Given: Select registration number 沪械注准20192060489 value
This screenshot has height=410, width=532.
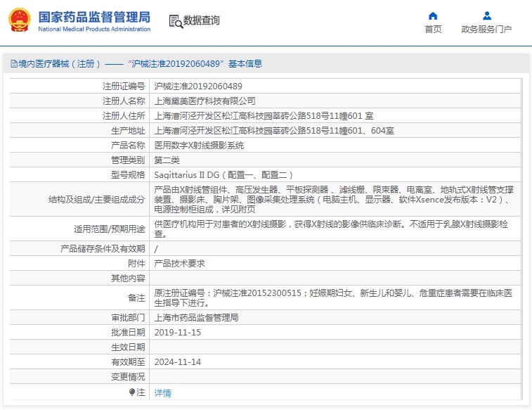Looking at the screenshot, I should pyautogui.click(x=198, y=87).
